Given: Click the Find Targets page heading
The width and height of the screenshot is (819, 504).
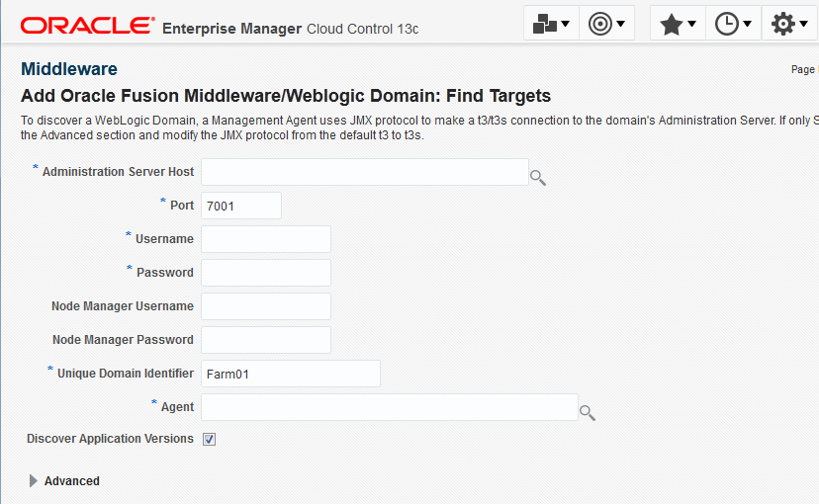Looking at the screenshot, I should [x=286, y=96].
